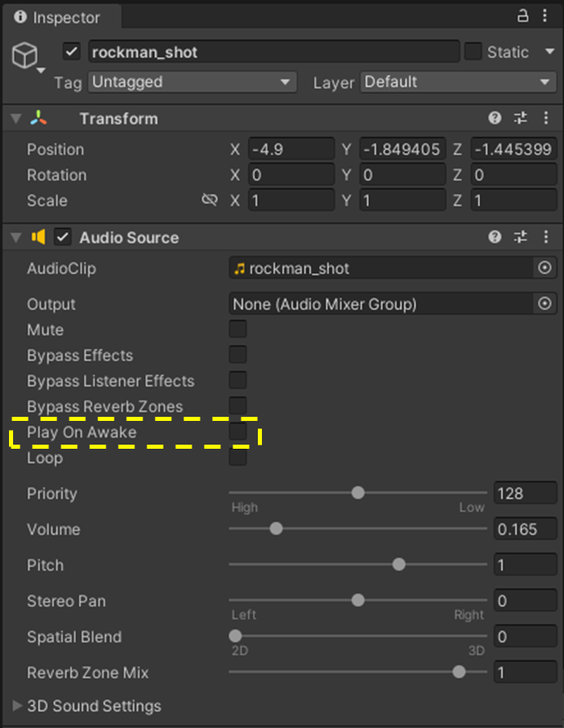The image size is (564, 728).
Task: Click the Reverb Zone Mix value field
Action: [x=526, y=671]
